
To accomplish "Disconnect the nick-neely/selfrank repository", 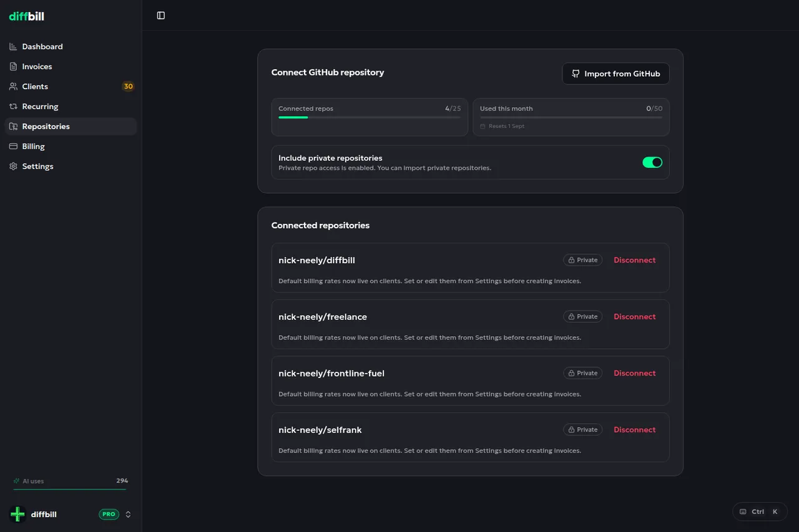I will 635,430.
